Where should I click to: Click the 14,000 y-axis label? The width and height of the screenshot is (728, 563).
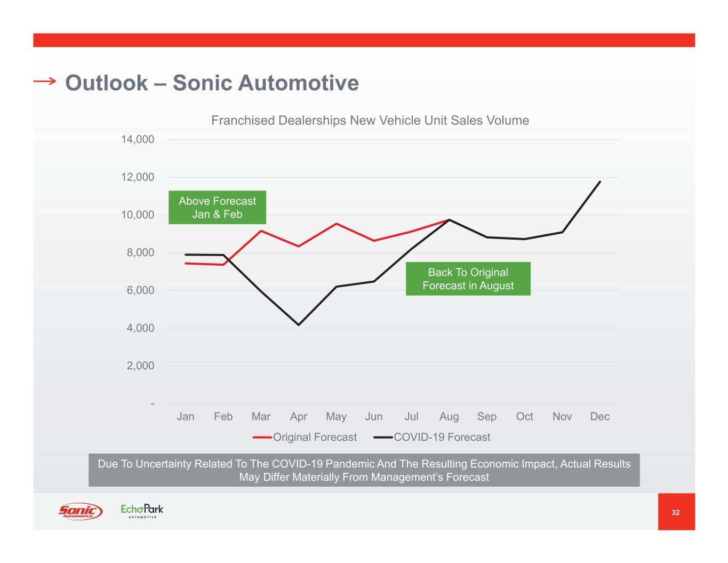138,140
